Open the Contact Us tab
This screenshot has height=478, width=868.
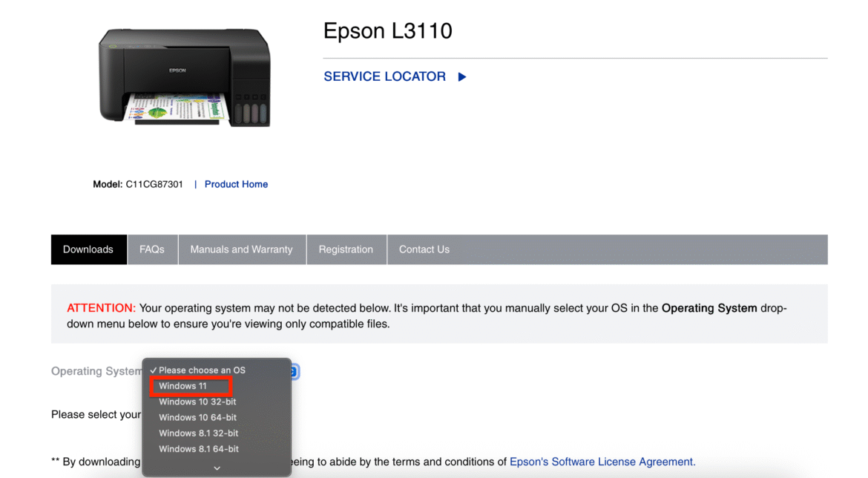tap(424, 249)
